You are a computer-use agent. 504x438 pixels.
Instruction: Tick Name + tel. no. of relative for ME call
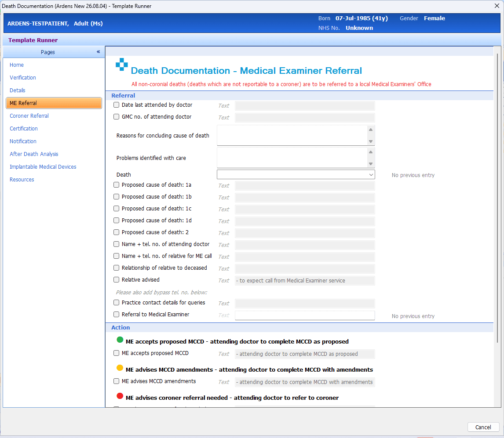117,256
